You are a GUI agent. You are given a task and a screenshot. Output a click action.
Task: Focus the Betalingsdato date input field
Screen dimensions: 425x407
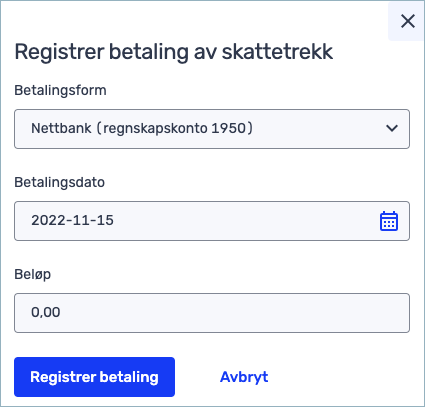[212, 221]
